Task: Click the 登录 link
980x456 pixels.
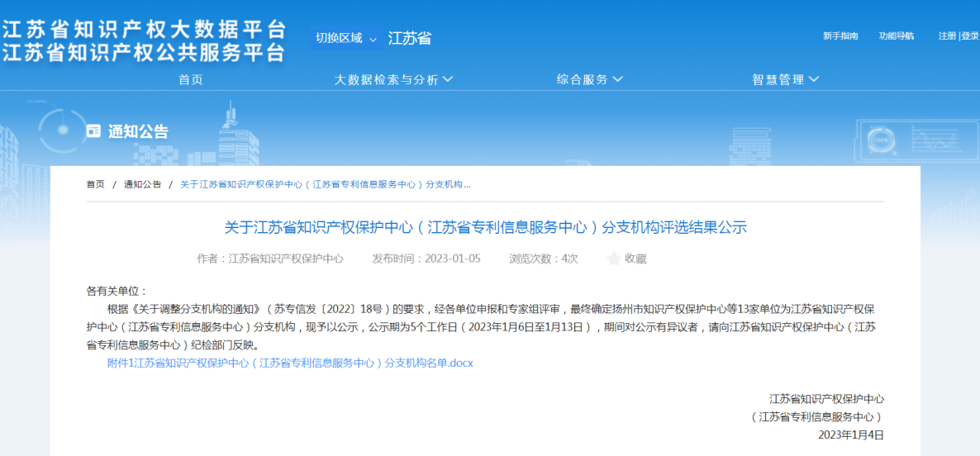Action: (970, 36)
